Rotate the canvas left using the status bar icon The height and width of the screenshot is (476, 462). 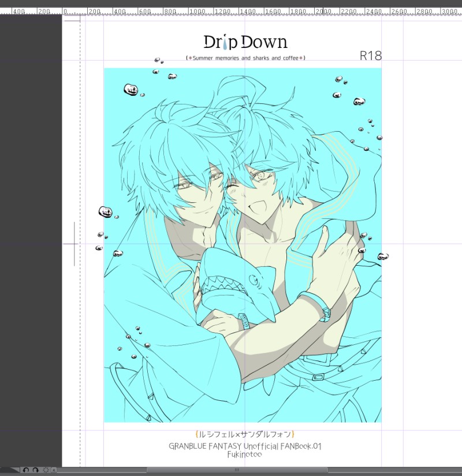26,470
